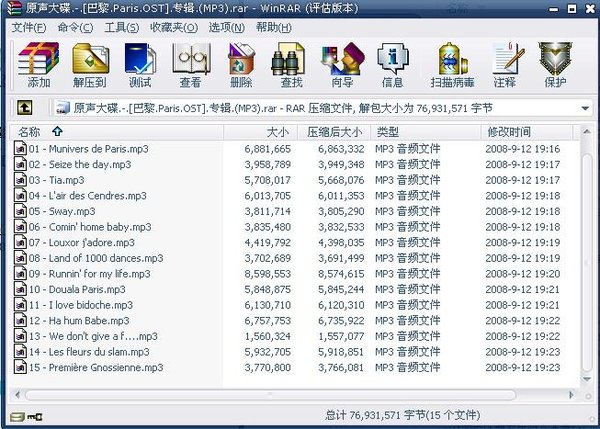Screen dimensions: 600x429
Task: Click the 添加 (Add) toolbar icon
Action: pyautogui.click(x=39, y=65)
